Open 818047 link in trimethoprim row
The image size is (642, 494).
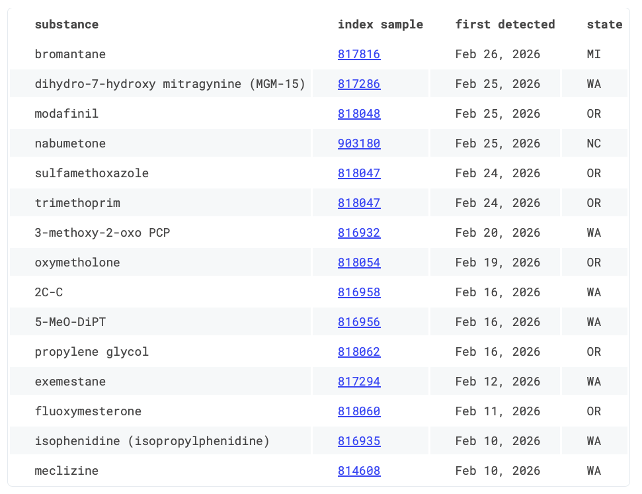[358, 203]
